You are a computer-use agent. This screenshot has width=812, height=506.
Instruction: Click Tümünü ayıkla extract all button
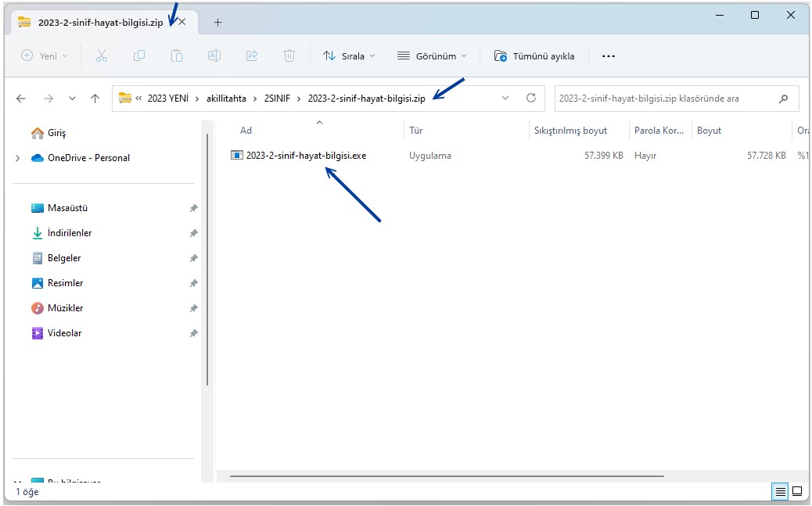pos(534,56)
